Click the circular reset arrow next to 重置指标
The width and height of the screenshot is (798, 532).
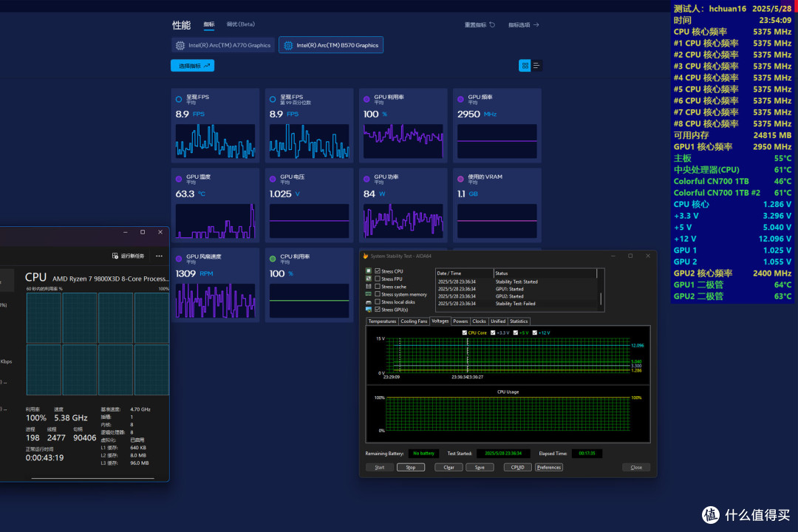click(x=492, y=24)
